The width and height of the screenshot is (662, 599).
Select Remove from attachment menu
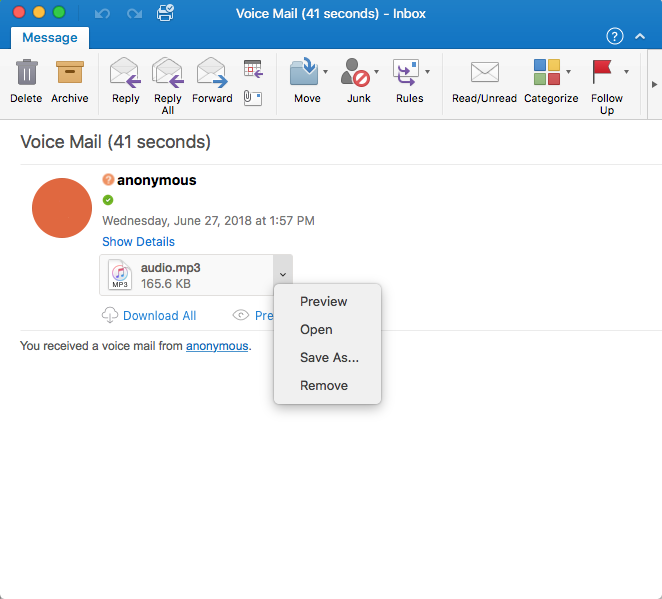click(324, 385)
